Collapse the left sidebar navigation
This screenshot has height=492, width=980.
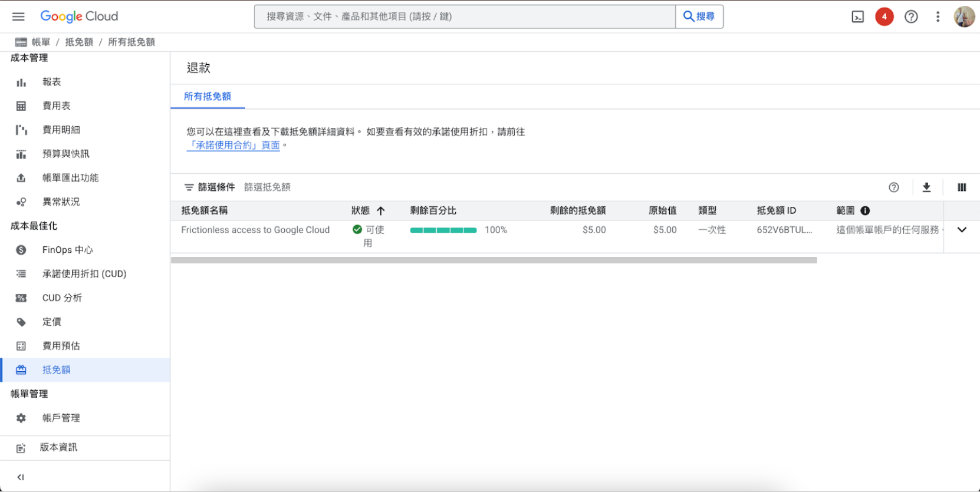point(21,477)
